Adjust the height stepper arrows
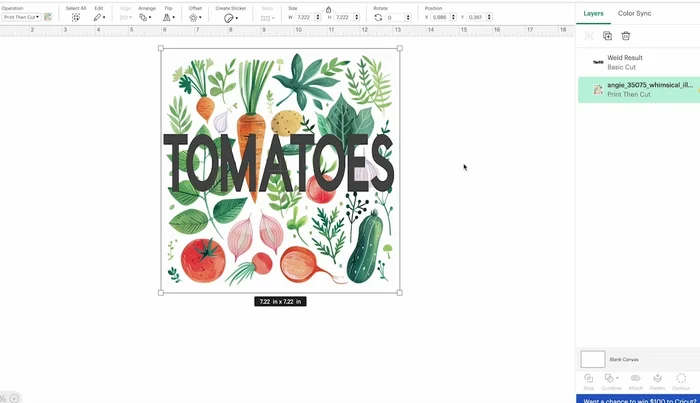700x403 pixels. coord(357,17)
